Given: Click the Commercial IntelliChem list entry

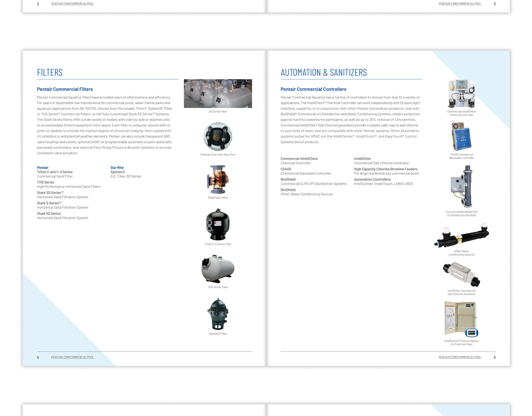Looking at the screenshot, I should [299, 161].
